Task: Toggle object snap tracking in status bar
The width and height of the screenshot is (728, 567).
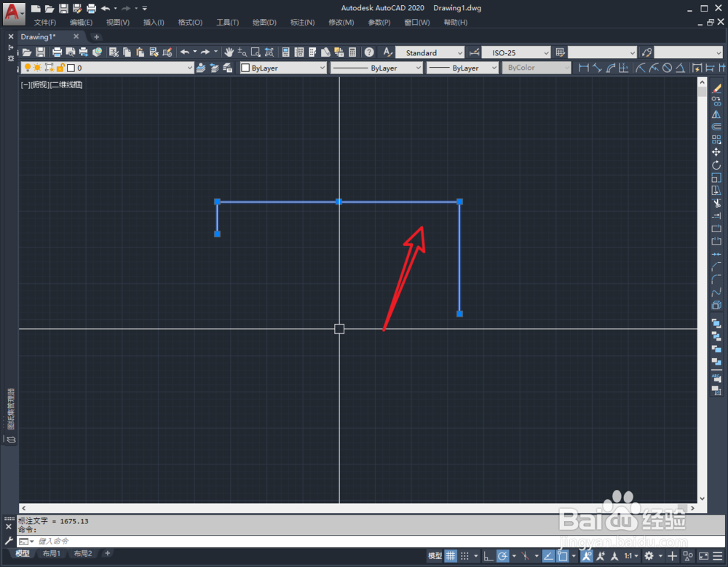Action: tap(548, 556)
